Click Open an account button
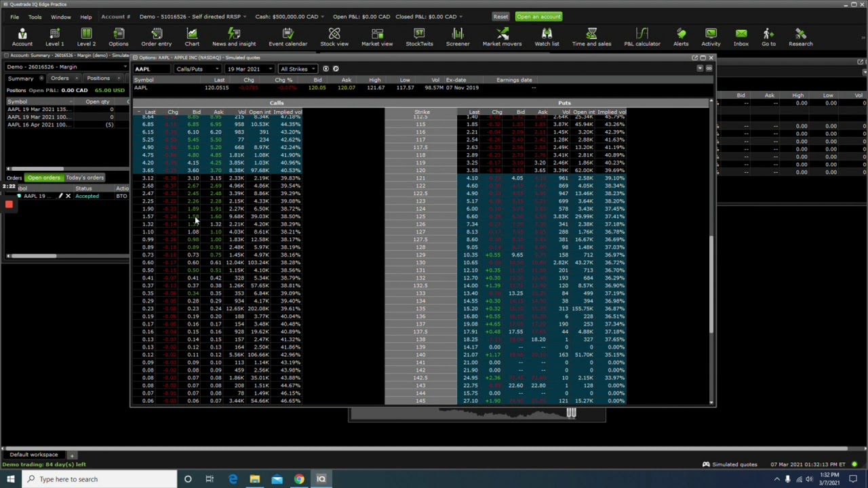The image size is (868, 488). coord(538,16)
